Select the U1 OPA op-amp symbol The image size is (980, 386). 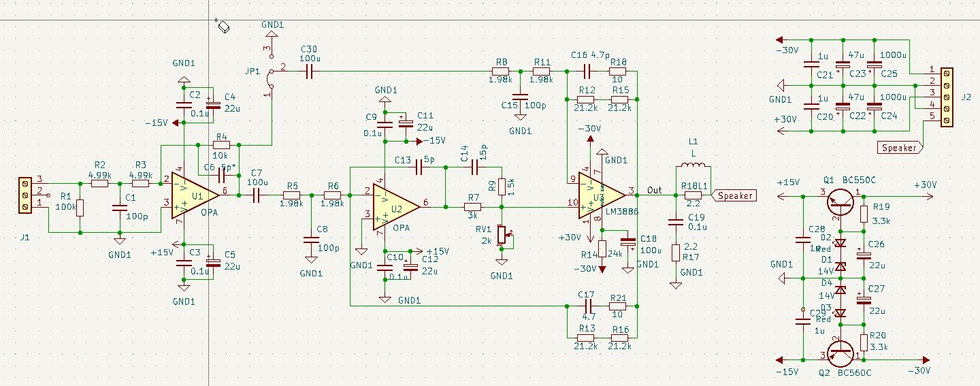(x=194, y=194)
